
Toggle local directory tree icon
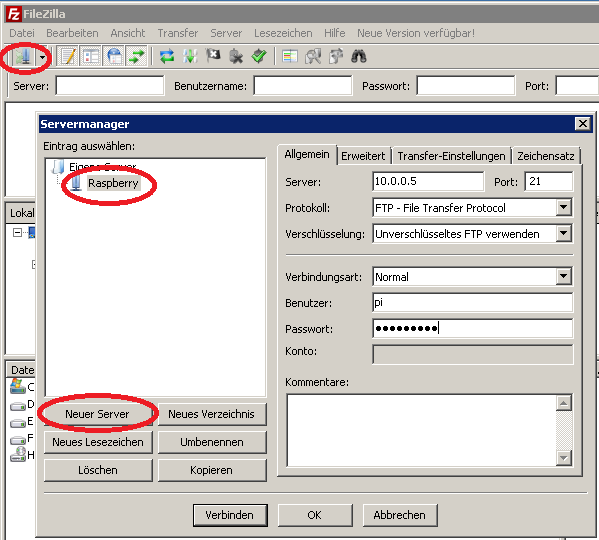click(x=91, y=57)
